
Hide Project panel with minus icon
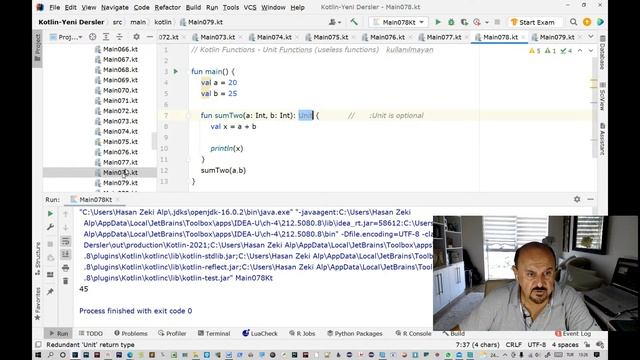tap(150, 37)
